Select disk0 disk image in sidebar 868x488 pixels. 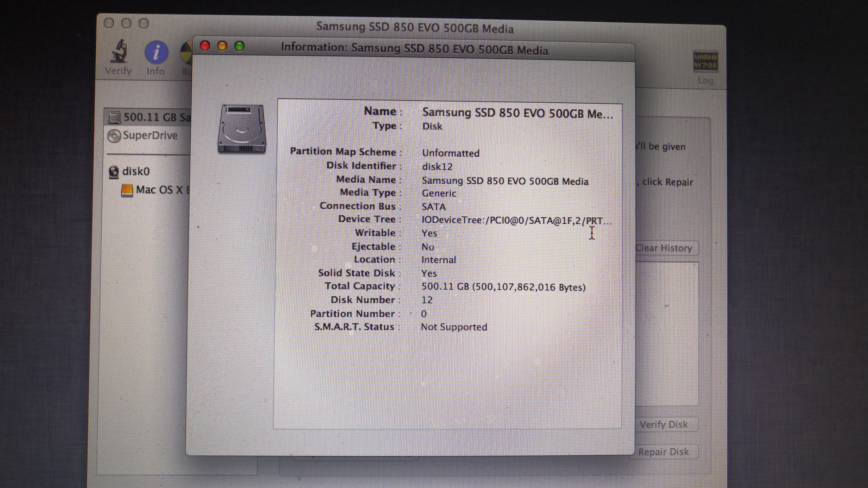click(135, 172)
